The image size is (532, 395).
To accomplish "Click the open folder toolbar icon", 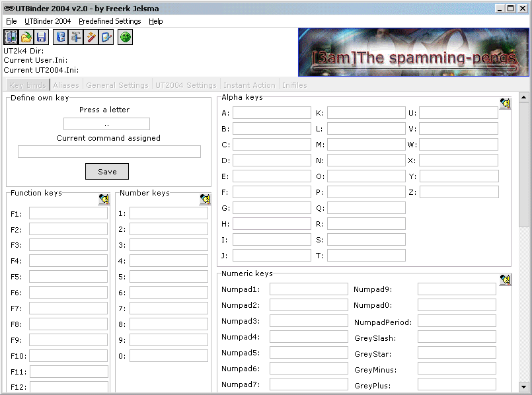I will [26, 37].
